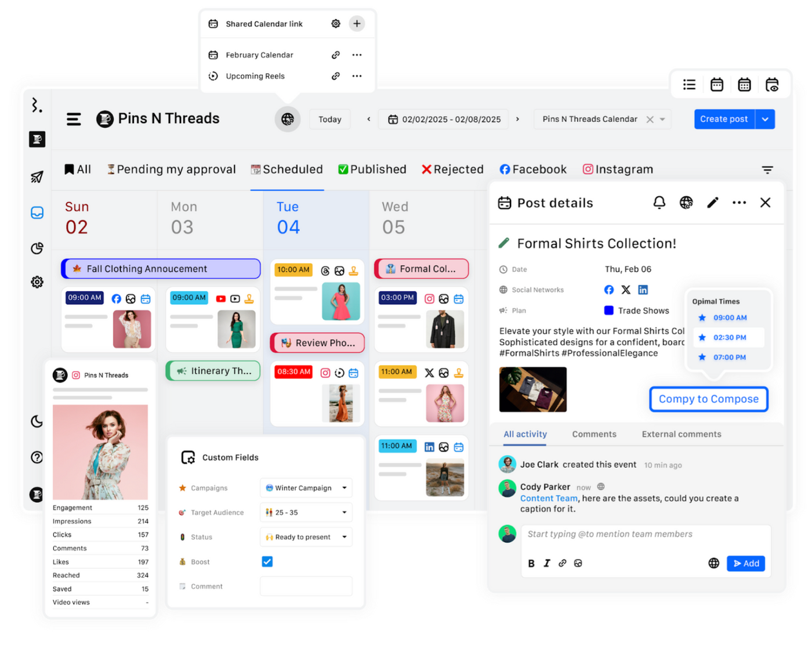Switch to the External comments tab
Image resolution: width=812 pixels, height=646 pixels.
[x=681, y=434]
